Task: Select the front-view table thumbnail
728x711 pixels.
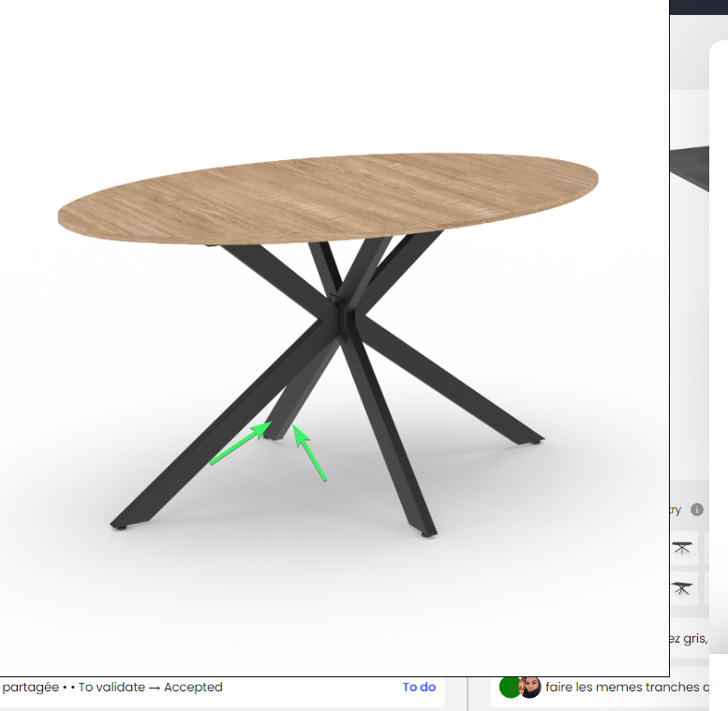Action: [x=683, y=548]
